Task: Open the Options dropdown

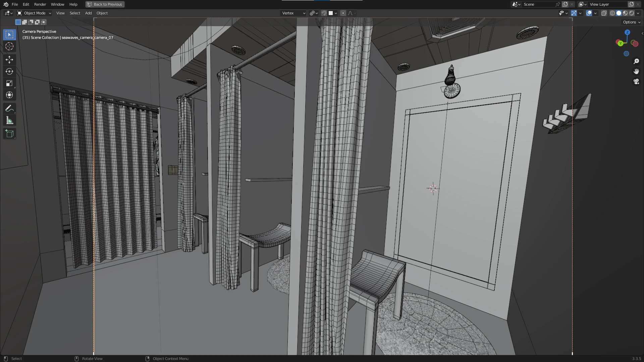Action: point(632,22)
